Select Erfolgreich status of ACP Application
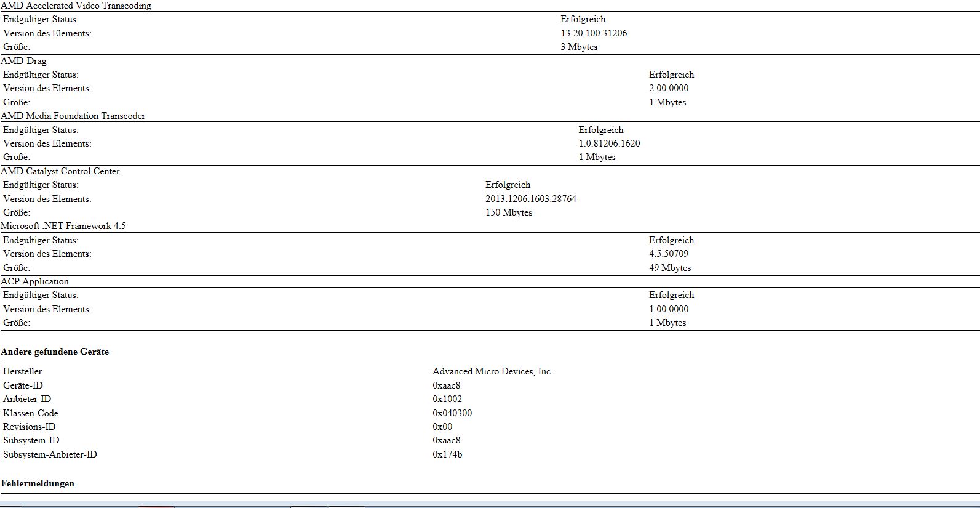980x508 pixels. click(671, 295)
